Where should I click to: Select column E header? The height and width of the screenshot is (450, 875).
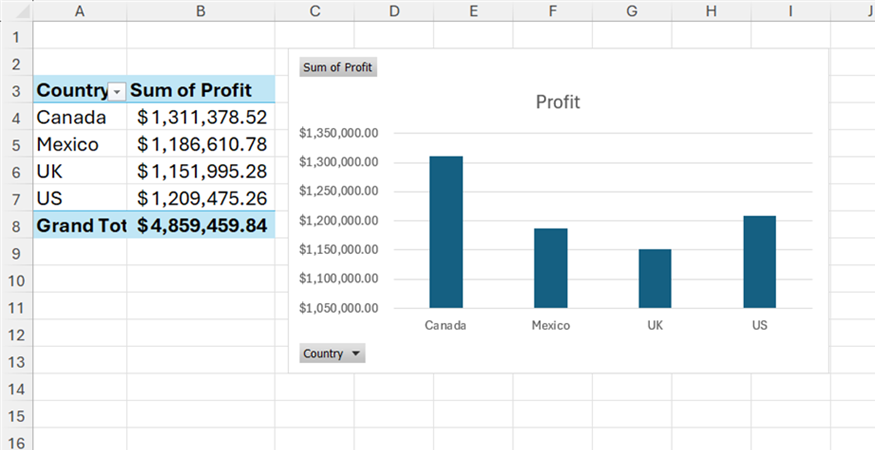(x=473, y=11)
